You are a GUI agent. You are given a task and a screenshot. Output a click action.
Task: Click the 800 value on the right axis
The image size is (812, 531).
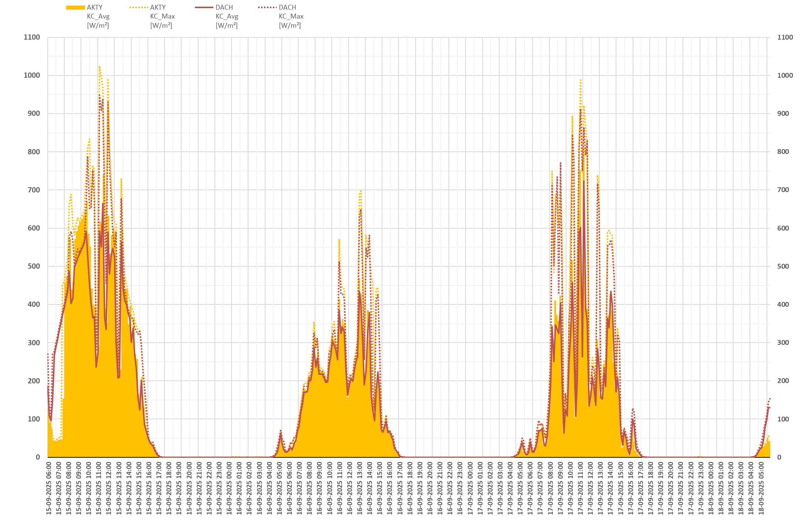(783, 151)
